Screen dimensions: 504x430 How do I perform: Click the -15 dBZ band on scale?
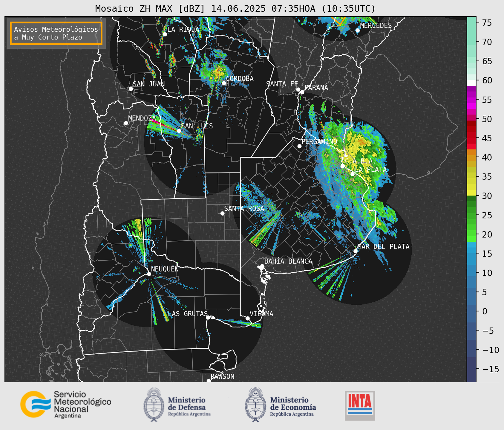pyautogui.click(x=471, y=369)
